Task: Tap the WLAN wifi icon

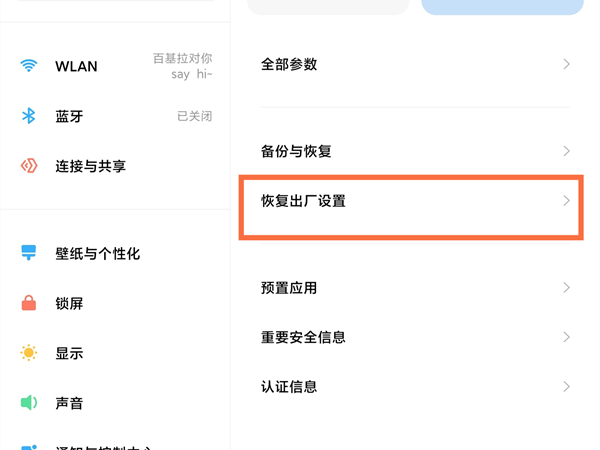Action: click(29, 66)
